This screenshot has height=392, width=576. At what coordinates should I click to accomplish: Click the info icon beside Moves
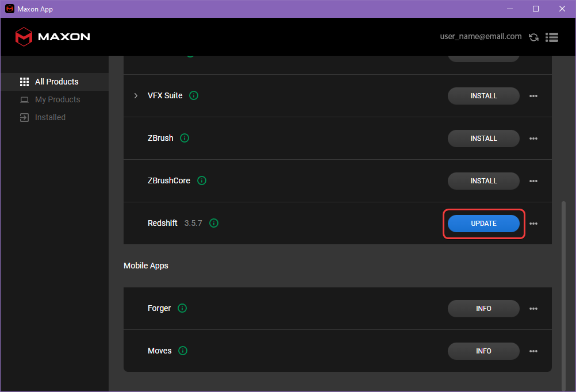point(183,351)
